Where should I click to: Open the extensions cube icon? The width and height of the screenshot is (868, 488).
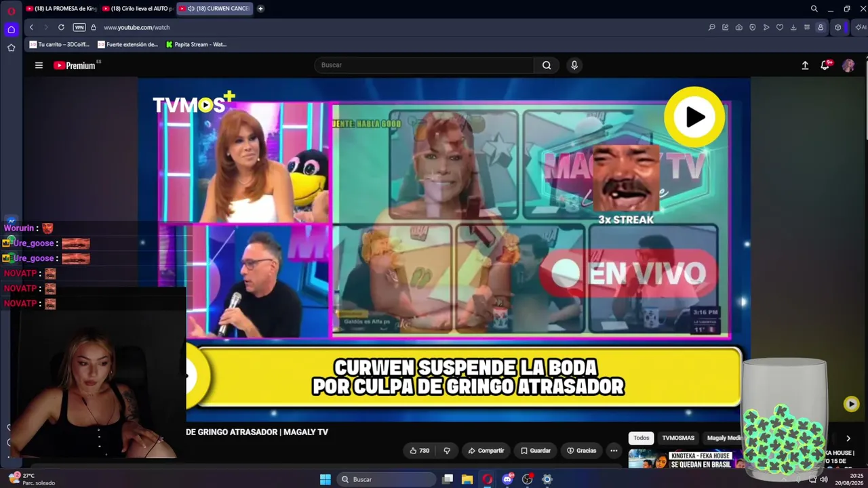point(837,27)
